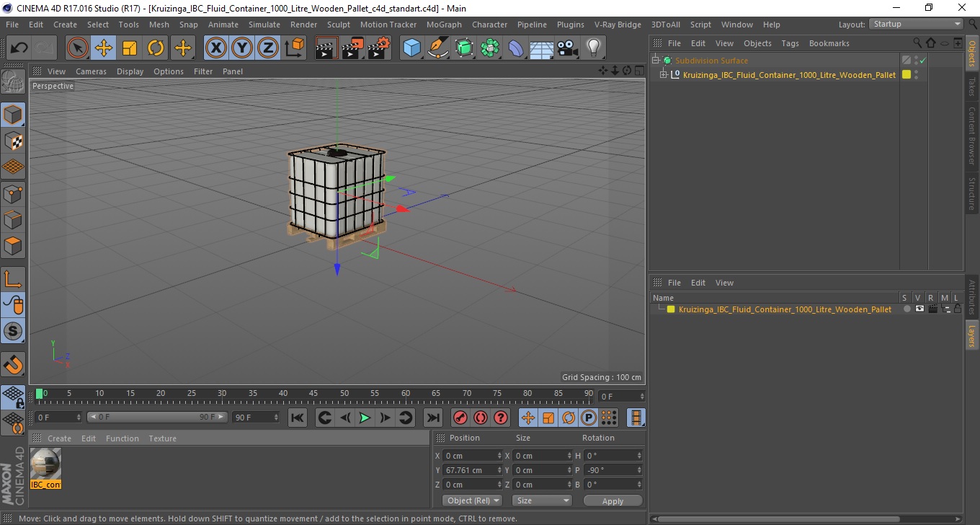Add a Floor environment object
The height and width of the screenshot is (525, 980).
tap(541, 48)
